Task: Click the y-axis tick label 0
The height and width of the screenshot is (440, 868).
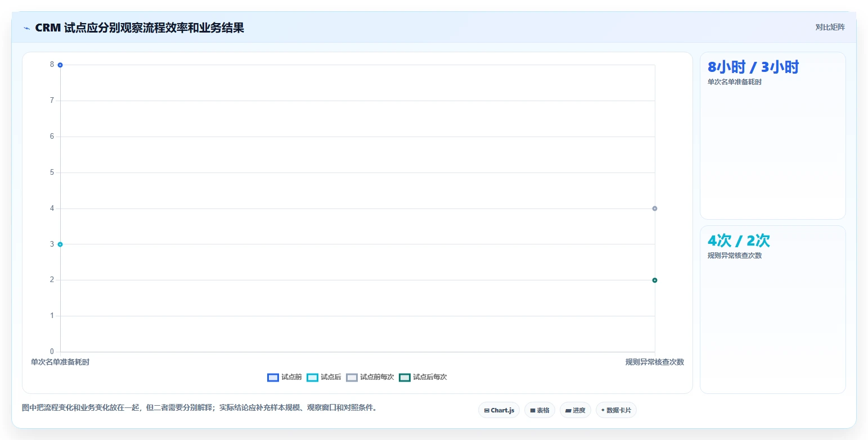Action: tap(52, 352)
